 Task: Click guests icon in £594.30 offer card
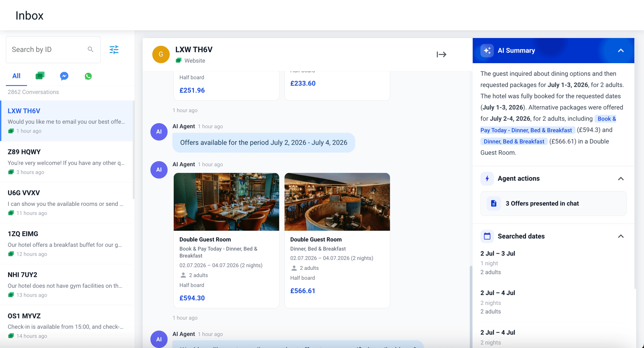point(183,275)
